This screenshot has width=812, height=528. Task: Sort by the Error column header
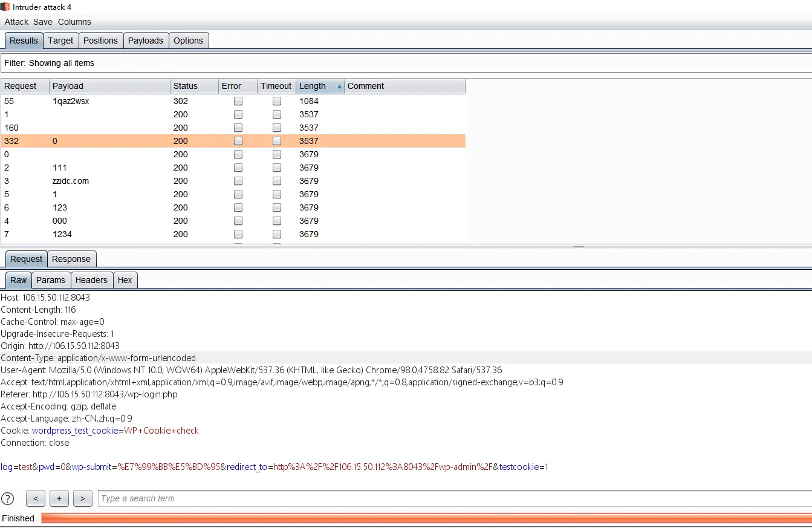tap(238, 86)
